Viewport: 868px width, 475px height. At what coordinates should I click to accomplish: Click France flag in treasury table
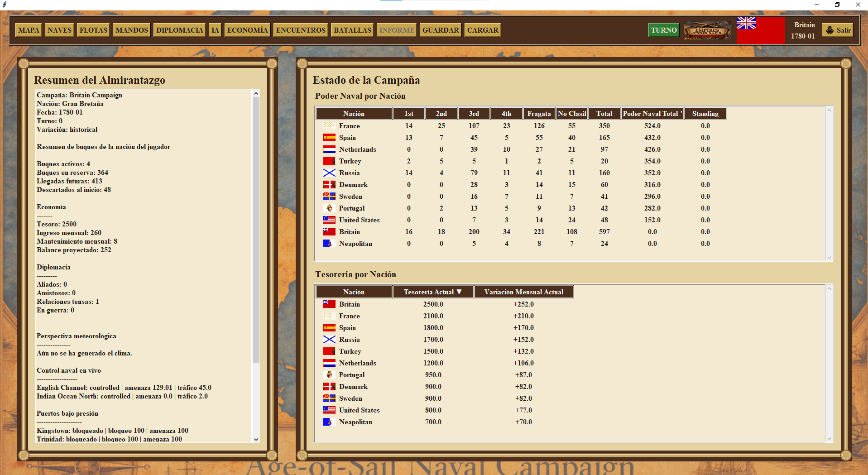(x=329, y=316)
